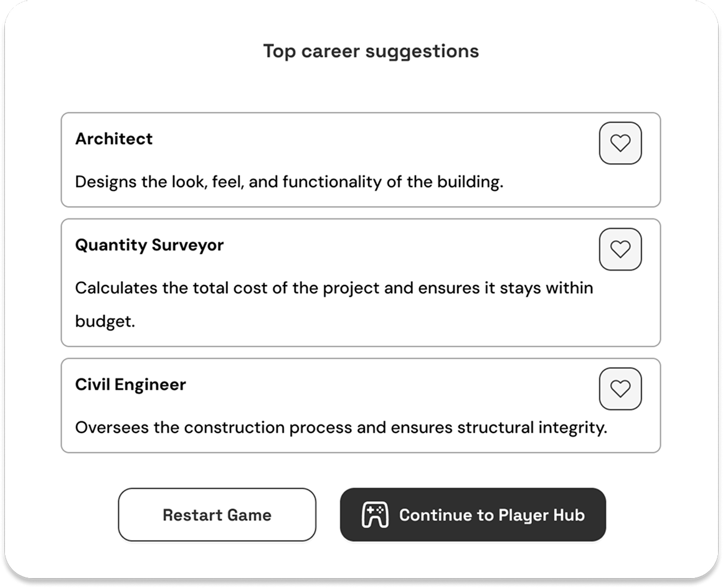Screen dimensions: 723x588
Task: Open the Architect career card
Action: [x=361, y=159]
